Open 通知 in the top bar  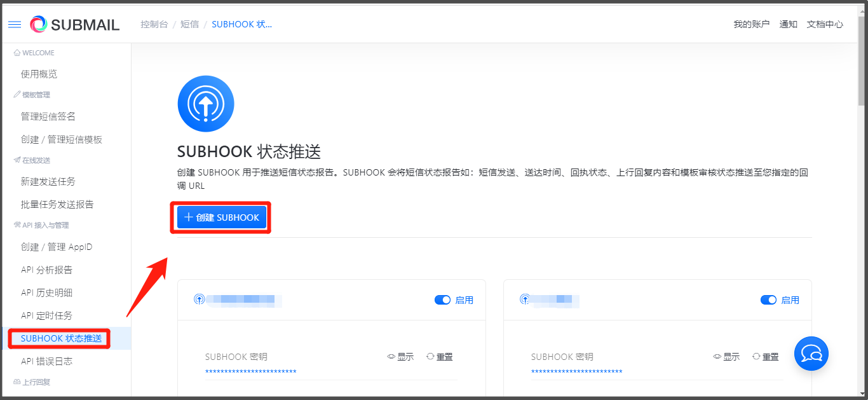click(789, 24)
